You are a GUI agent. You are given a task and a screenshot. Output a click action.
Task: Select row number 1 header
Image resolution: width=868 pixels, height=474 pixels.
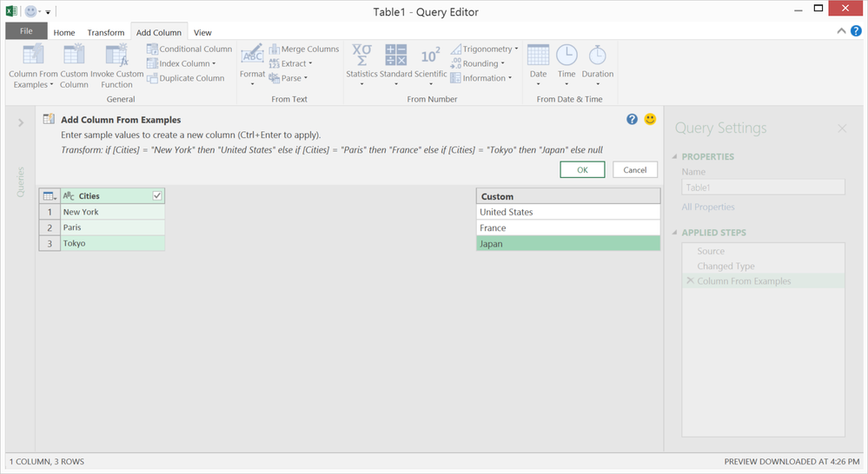point(50,212)
